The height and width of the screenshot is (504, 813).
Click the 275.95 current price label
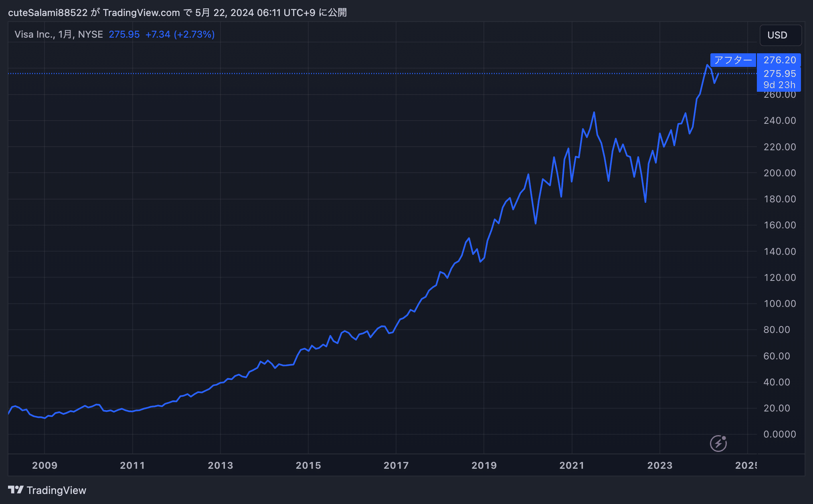point(779,73)
